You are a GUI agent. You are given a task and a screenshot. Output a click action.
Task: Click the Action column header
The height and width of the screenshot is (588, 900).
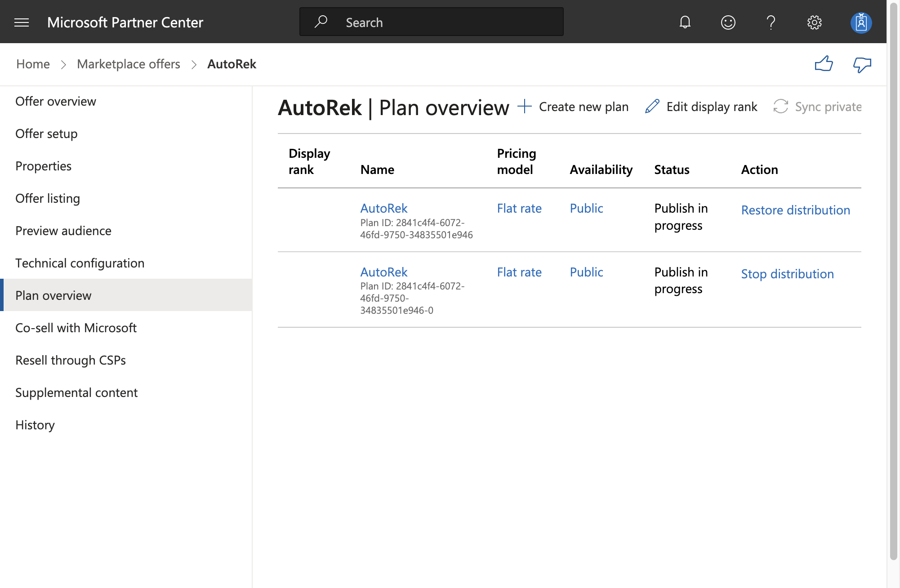click(x=759, y=169)
